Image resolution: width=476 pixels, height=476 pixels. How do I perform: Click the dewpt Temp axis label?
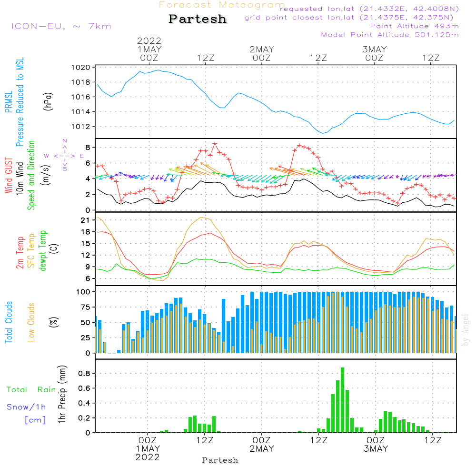[x=43, y=250]
